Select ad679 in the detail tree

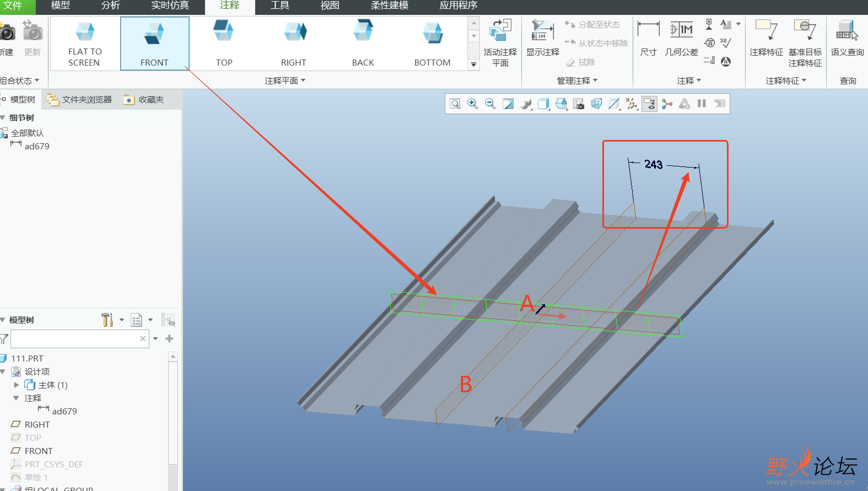(36, 146)
